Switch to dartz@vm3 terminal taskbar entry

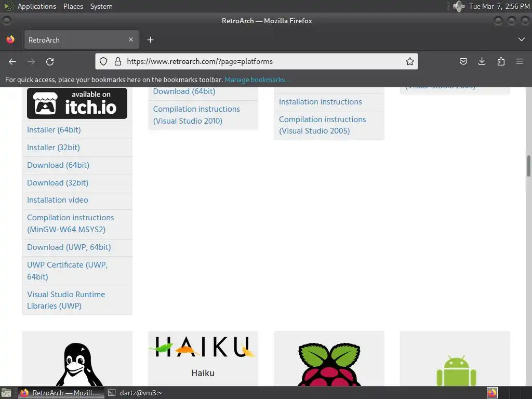[x=135, y=393]
